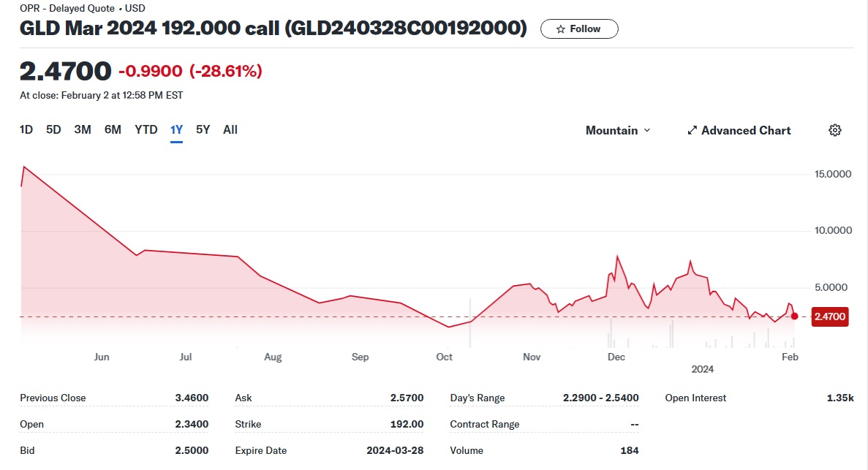Click the Open value 2.3400

[x=192, y=424]
